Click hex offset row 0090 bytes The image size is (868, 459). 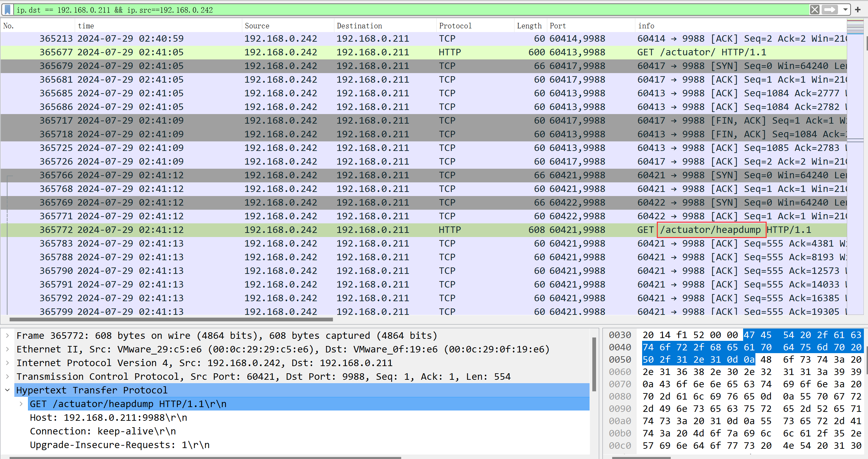[752, 409]
